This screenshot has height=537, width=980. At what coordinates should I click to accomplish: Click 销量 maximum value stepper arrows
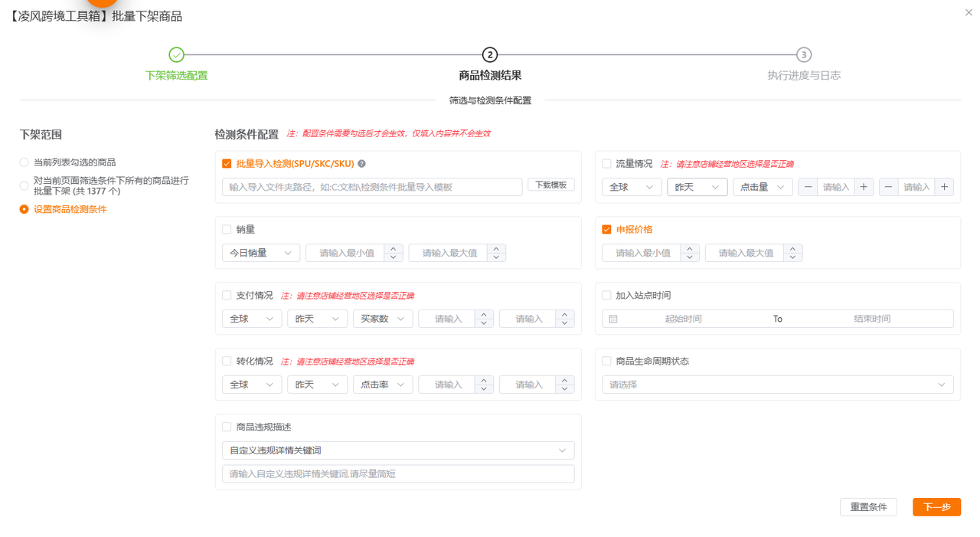(x=497, y=253)
